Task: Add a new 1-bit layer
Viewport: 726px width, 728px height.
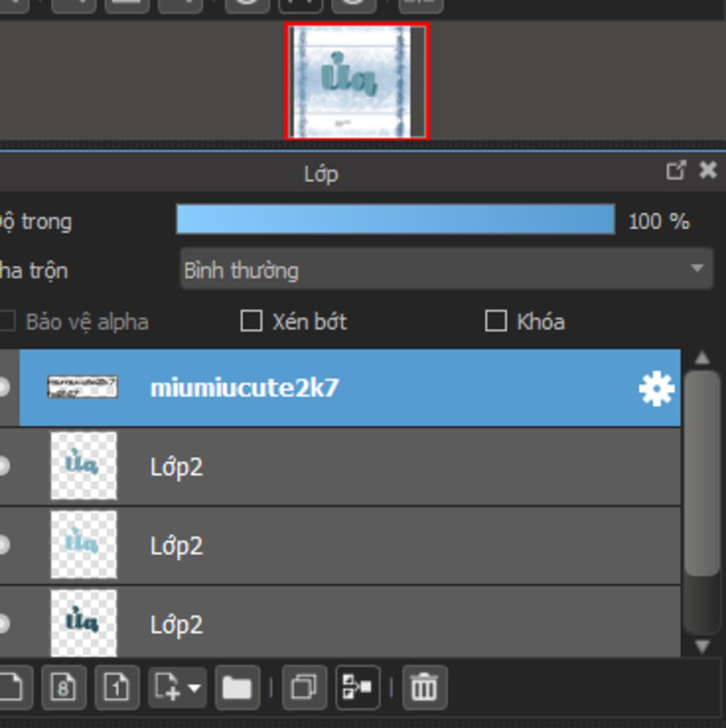Action: coord(117,687)
